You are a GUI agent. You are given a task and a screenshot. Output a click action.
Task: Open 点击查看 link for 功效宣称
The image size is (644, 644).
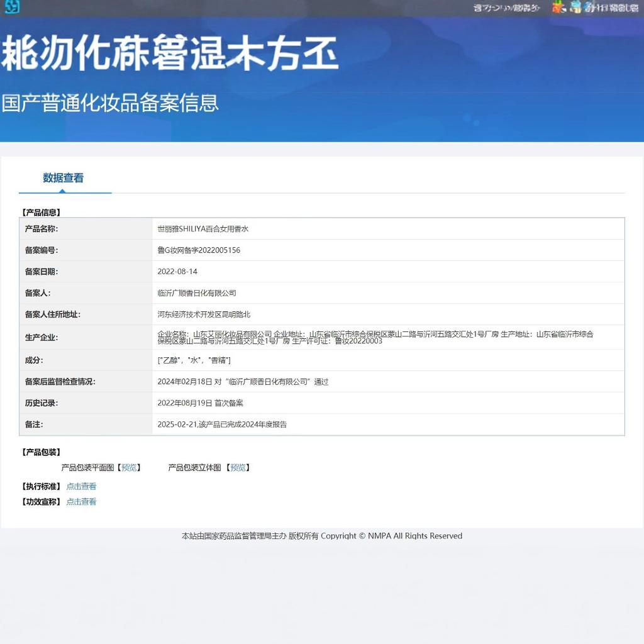coord(81,501)
